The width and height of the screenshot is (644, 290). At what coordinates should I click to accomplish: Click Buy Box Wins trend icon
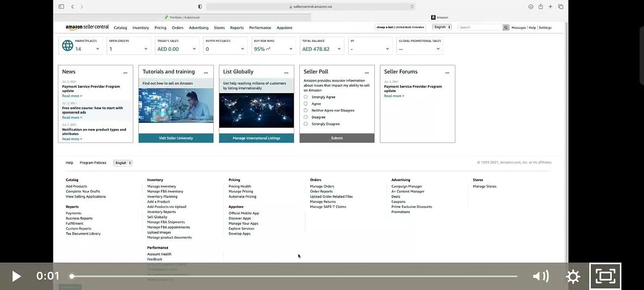268,49
